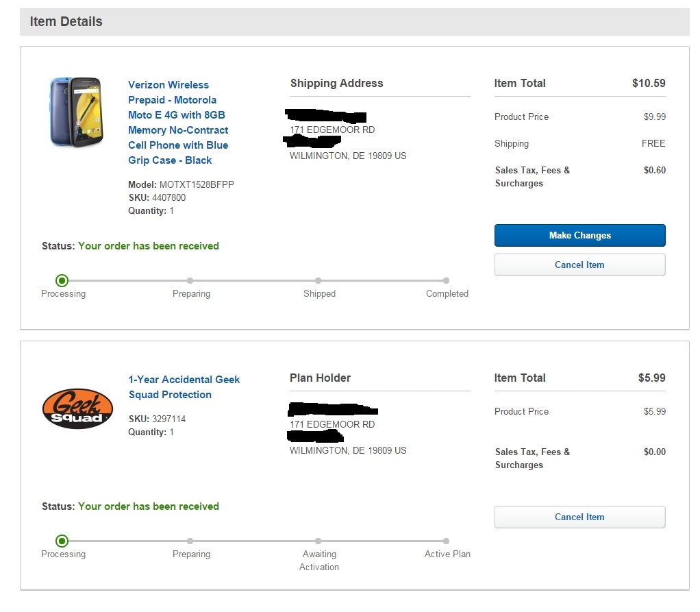
Task: Click the green Processing marker for the phone order
Action: coord(62,280)
